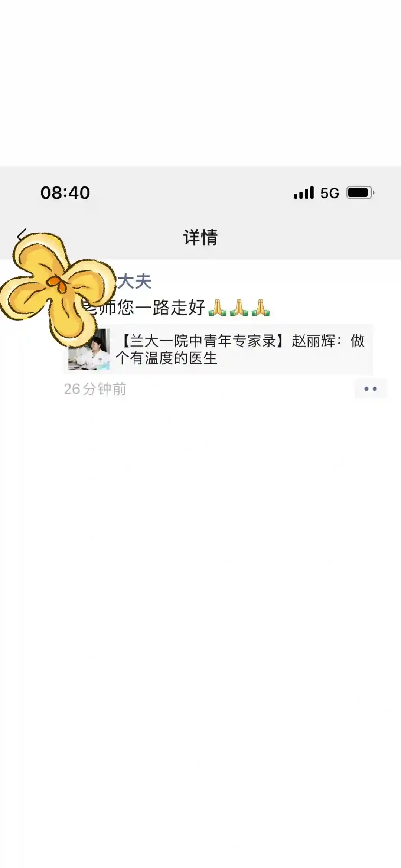Tap 赵丽辉 in the shared article title

click(314, 341)
